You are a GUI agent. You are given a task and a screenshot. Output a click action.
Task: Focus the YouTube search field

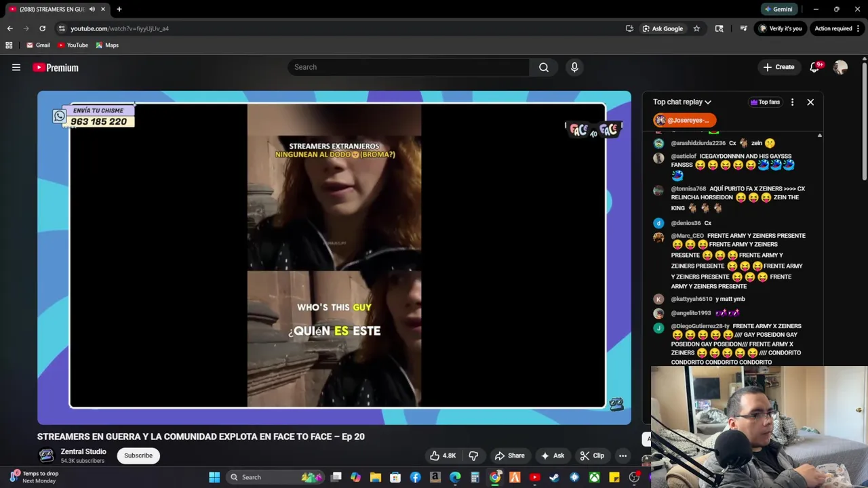click(408, 67)
